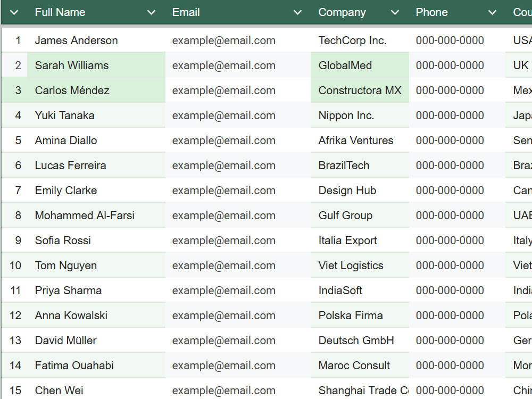Click the cell James Anderson
The height and width of the screenshot is (399, 532).
pyautogui.click(x=96, y=40)
